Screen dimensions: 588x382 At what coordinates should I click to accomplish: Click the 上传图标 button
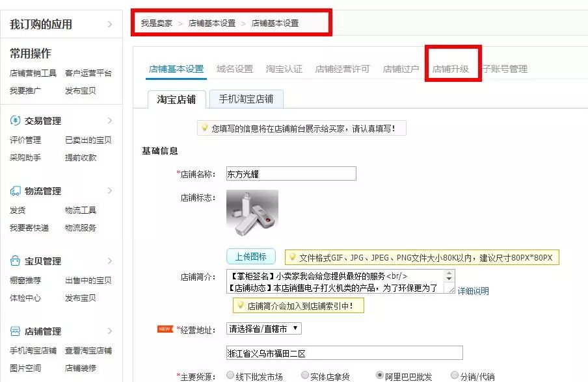click(251, 257)
